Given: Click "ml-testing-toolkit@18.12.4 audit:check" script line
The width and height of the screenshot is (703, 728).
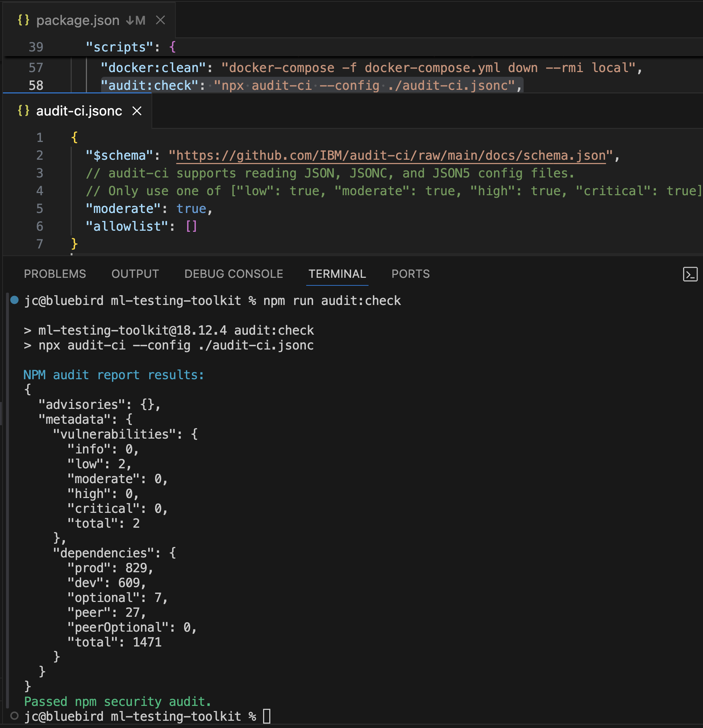Looking at the screenshot, I should pos(176,330).
